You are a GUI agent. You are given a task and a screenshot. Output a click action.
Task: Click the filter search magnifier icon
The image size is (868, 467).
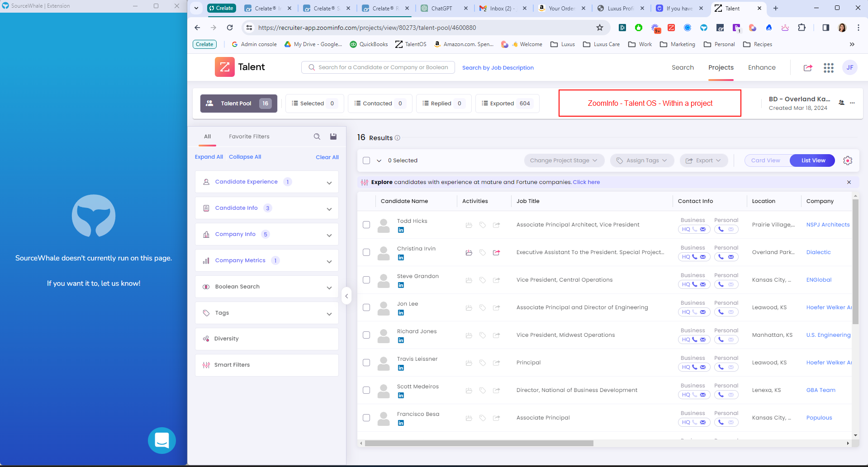pyautogui.click(x=317, y=137)
